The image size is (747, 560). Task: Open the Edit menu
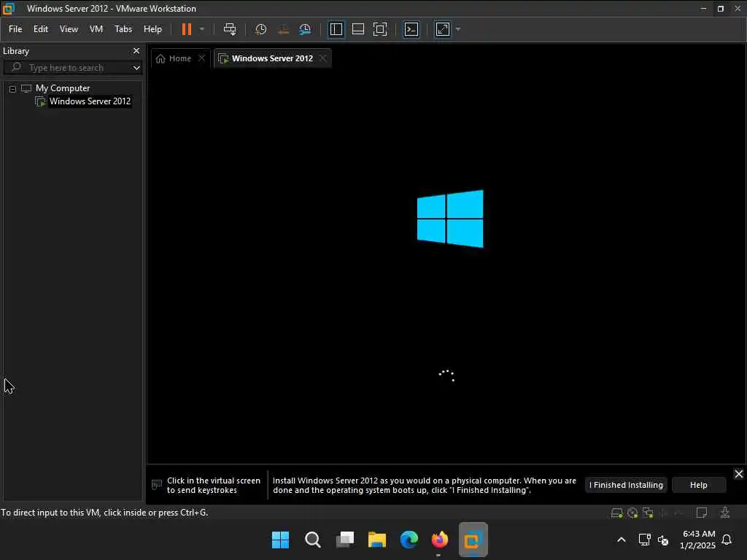click(x=41, y=29)
